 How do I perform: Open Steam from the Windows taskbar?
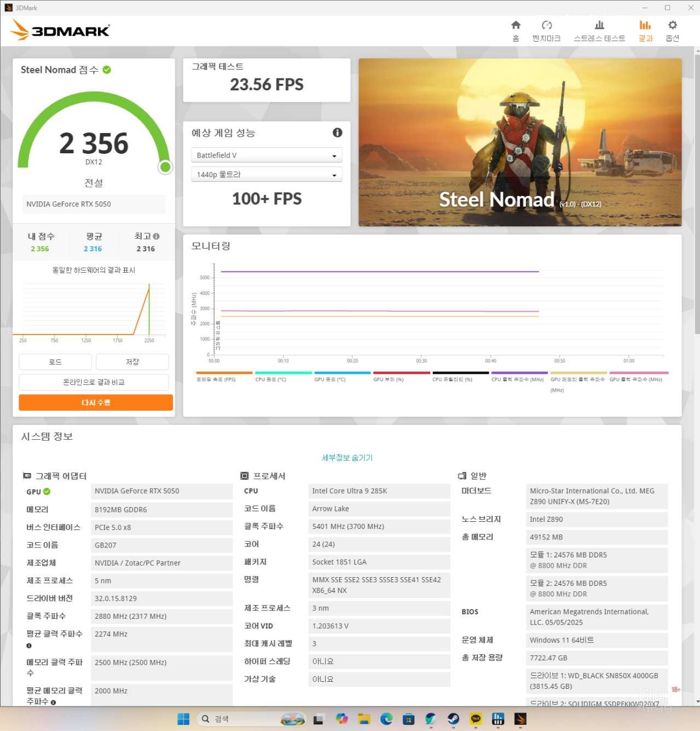(x=453, y=719)
